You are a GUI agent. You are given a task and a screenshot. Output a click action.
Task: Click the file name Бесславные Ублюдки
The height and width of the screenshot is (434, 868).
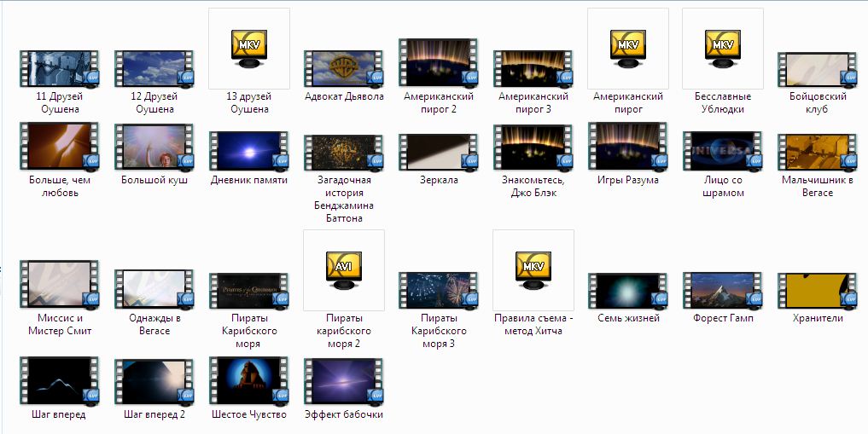(723, 103)
